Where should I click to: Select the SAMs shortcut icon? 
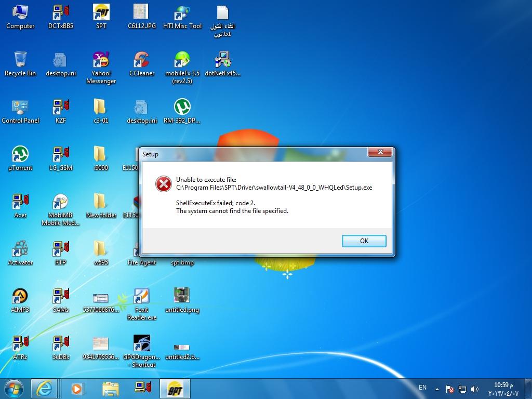pyautogui.click(x=61, y=300)
